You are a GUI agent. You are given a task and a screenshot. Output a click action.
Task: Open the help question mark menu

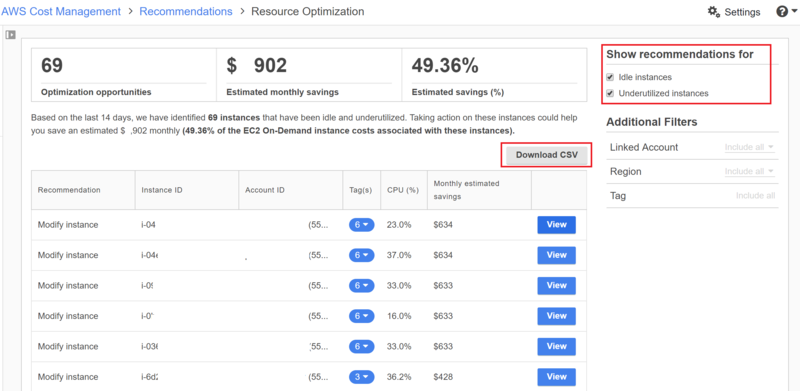click(x=786, y=12)
